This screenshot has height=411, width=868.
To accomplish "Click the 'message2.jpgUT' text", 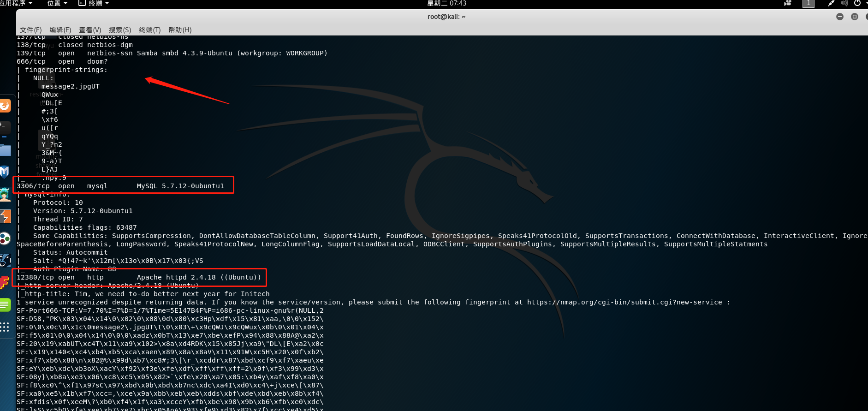I will click(71, 87).
